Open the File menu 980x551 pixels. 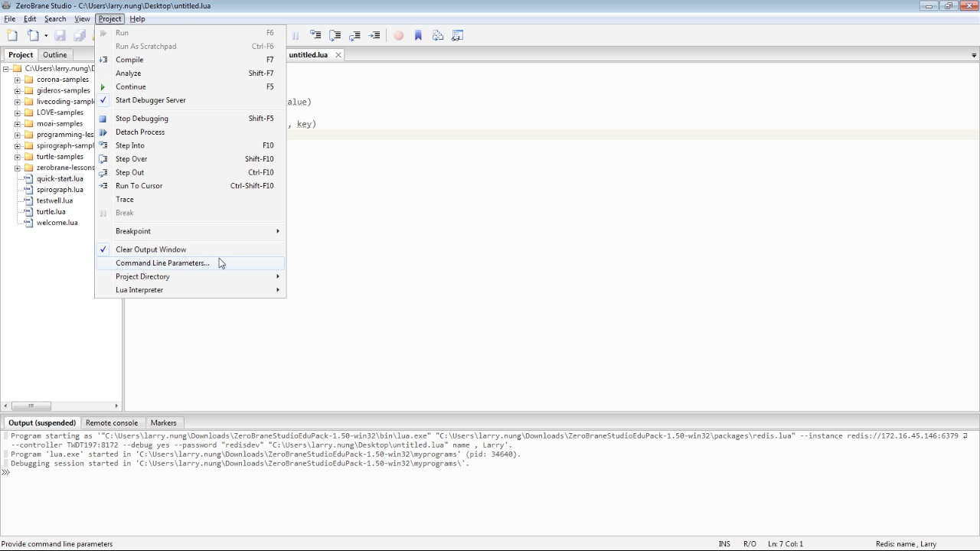(10, 18)
